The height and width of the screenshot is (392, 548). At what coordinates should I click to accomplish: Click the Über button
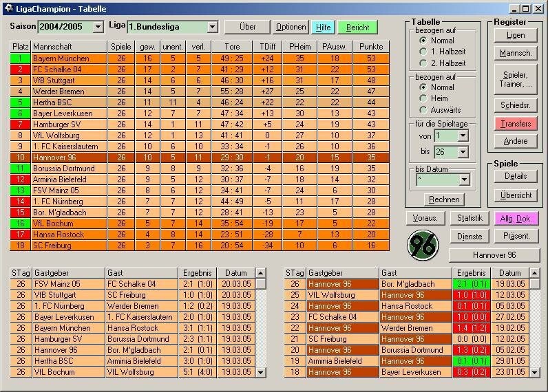point(247,27)
